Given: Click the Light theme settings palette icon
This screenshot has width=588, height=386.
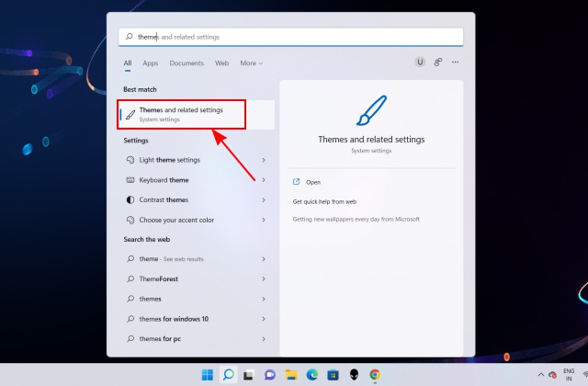Looking at the screenshot, I should [130, 160].
